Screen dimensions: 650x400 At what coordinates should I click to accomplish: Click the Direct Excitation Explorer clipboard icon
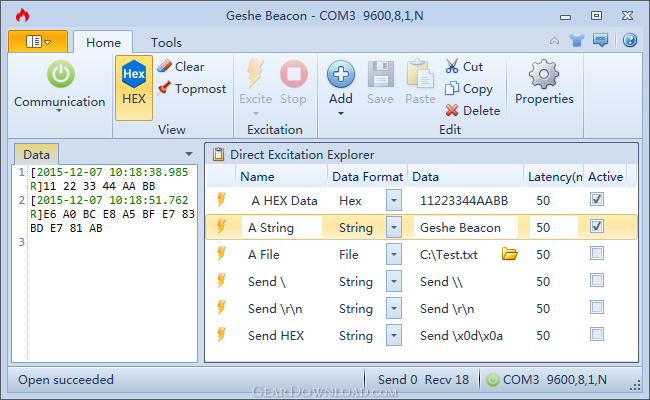218,154
